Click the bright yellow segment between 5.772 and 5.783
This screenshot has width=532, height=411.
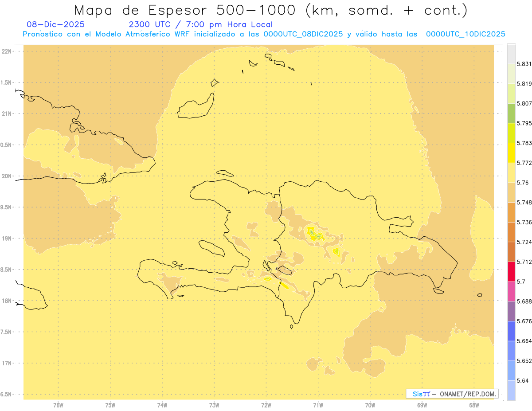click(x=511, y=153)
